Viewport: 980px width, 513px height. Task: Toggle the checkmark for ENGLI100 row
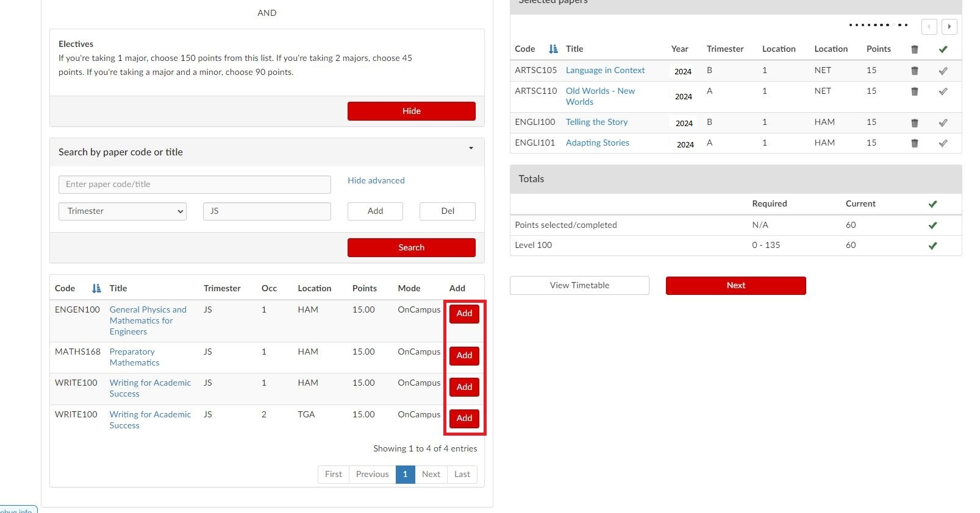[x=943, y=123]
